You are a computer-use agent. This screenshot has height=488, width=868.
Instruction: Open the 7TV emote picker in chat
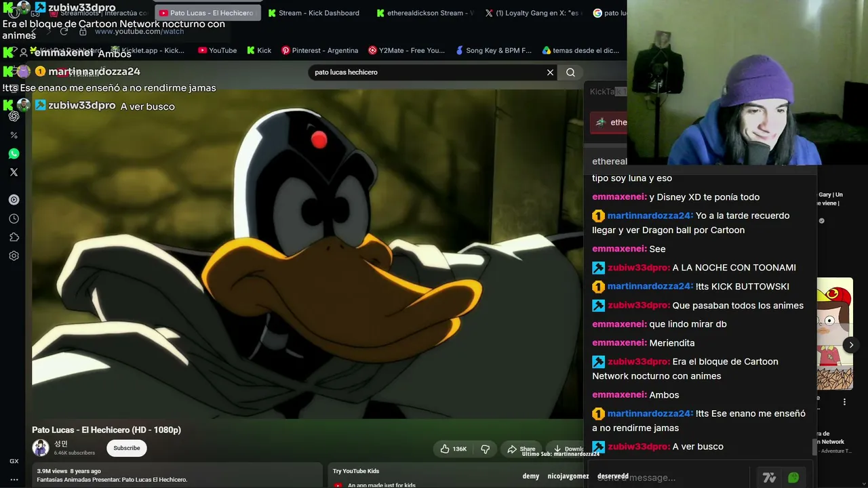tap(769, 478)
